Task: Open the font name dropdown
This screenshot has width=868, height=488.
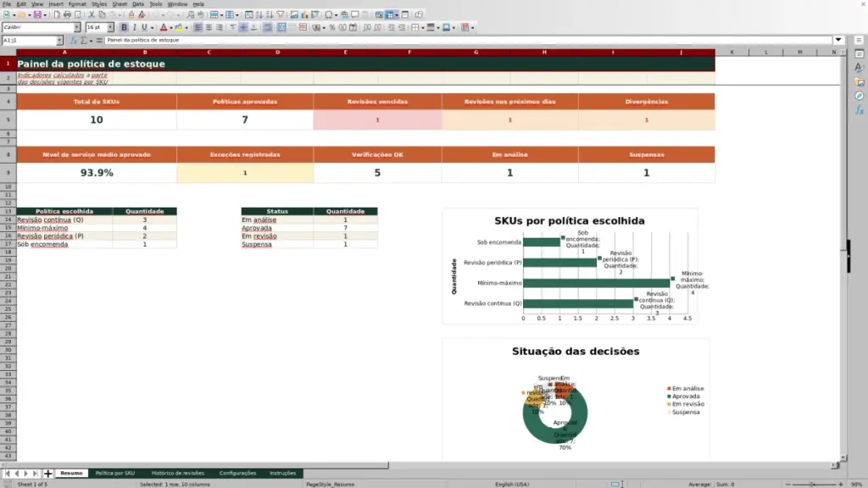Action: click(77, 28)
